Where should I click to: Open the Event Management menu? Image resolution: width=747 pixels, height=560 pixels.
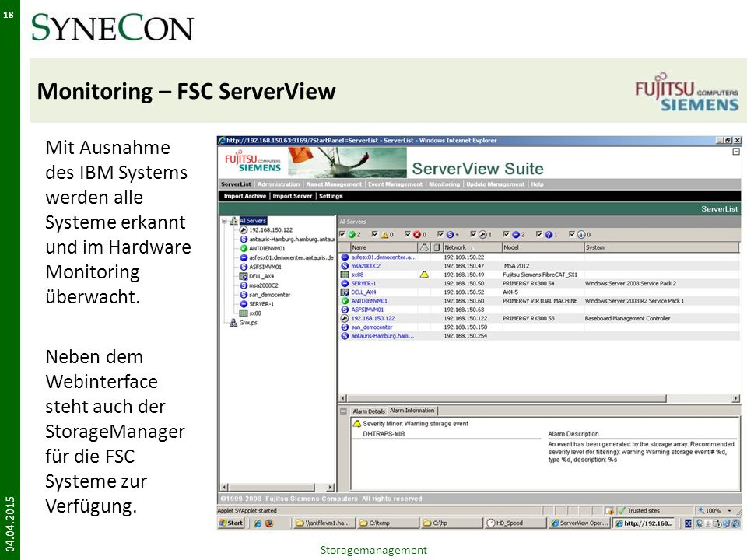pos(395,184)
